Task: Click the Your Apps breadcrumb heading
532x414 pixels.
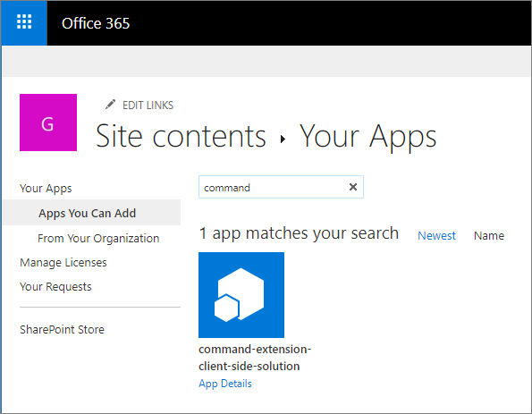Action: tap(368, 137)
